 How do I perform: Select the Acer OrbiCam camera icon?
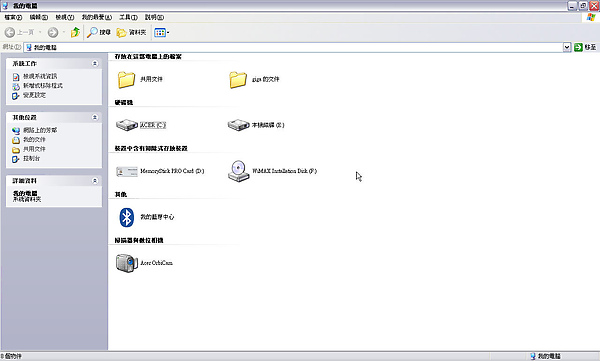127,263
